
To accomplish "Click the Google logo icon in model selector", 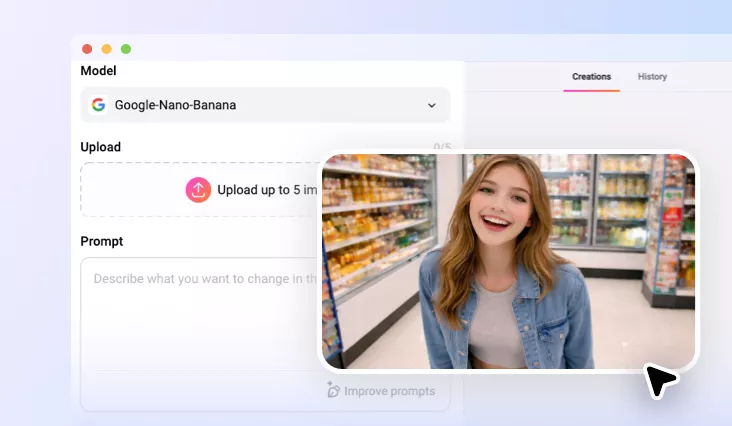I will pyautogui.click(x=98, y=105).
